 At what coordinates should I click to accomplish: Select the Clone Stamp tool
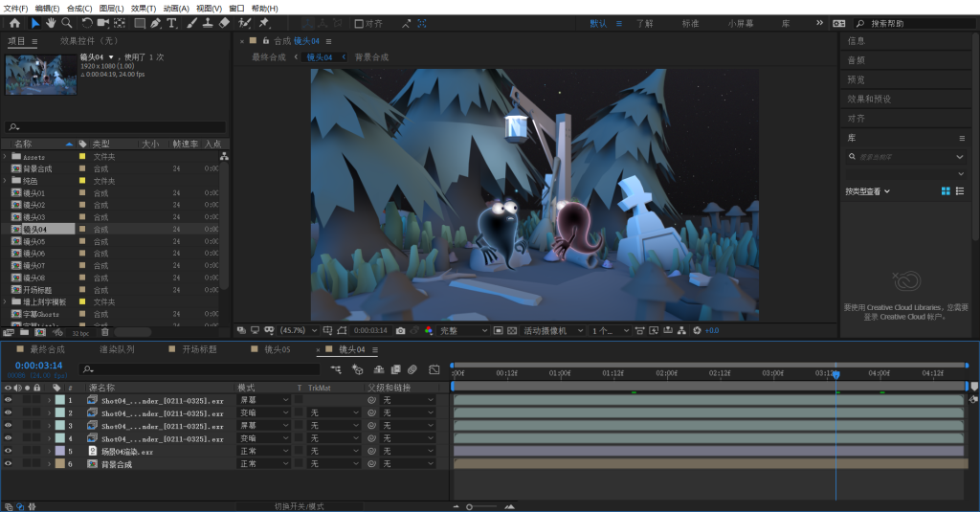click(208, 23)
